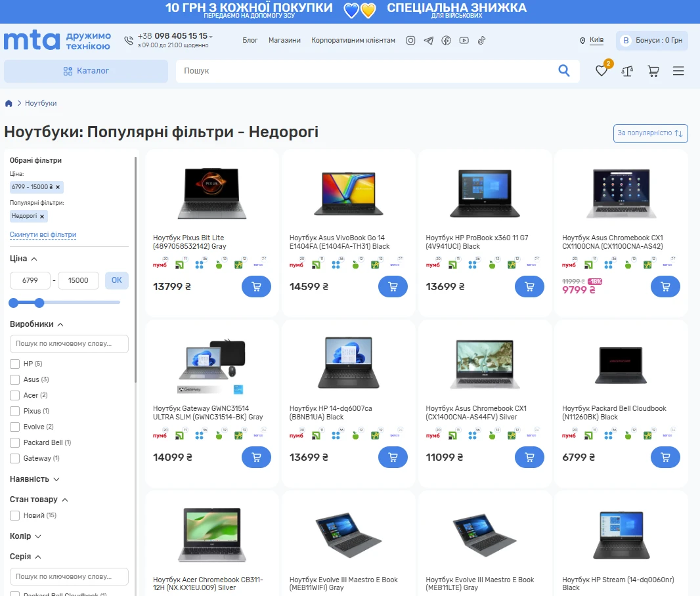Click manufacturers keyword search field

pyautogui.click(x=69, y=344)
